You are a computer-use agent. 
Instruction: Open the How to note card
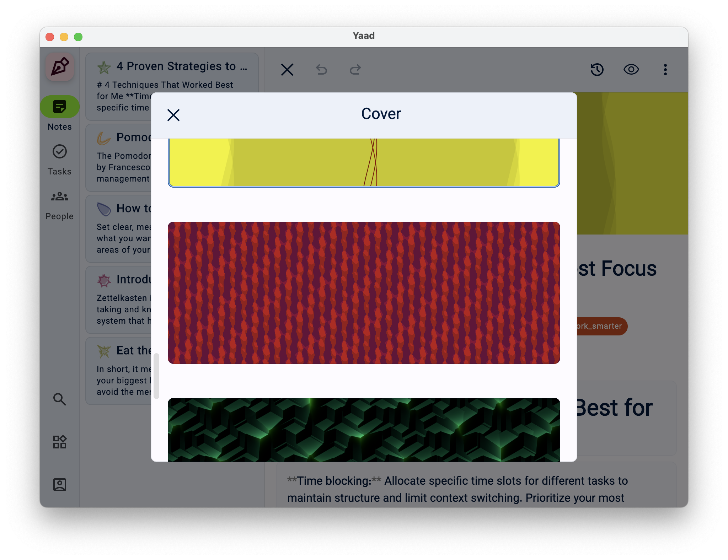point(118,229)
